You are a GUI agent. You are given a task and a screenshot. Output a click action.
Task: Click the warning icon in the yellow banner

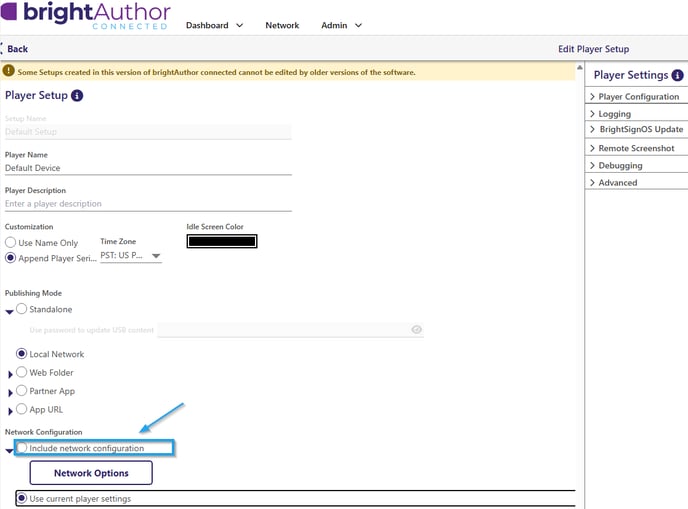(x=8, y=71)
